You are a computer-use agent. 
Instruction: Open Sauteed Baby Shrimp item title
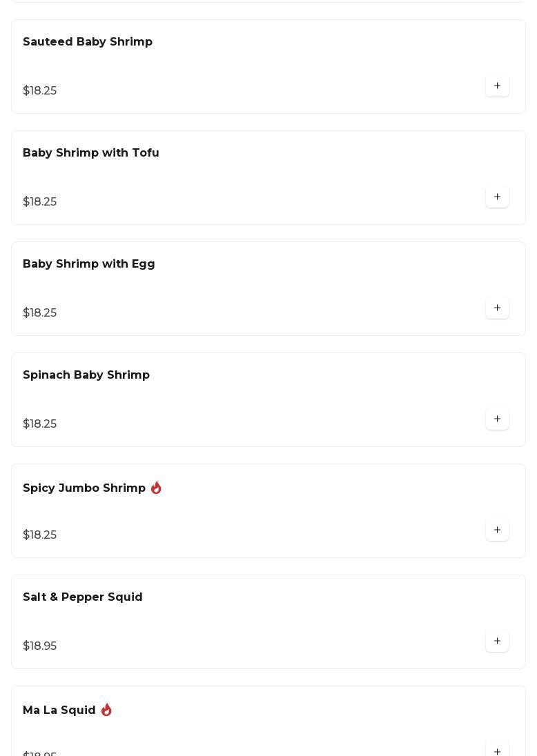pos(88,42)
